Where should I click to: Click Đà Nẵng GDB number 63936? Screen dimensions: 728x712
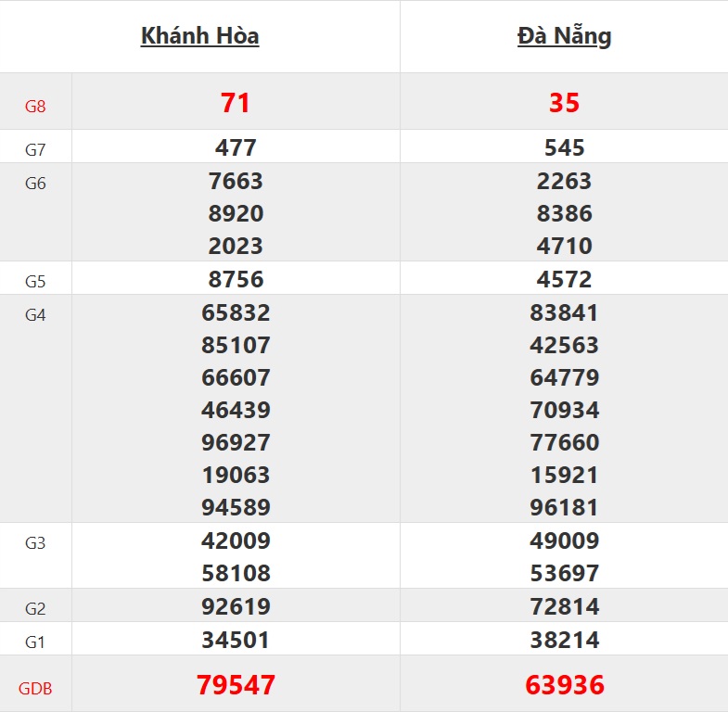(x=564, y=685)
